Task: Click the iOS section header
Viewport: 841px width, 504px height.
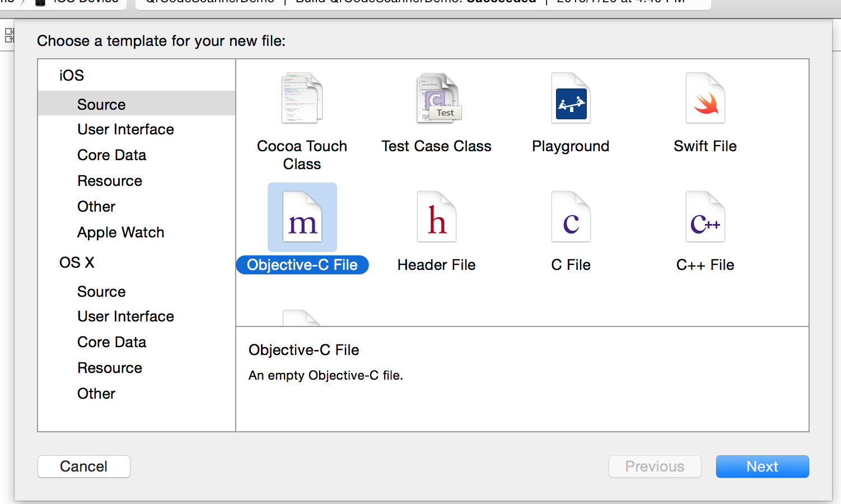Action: [72, 76]
